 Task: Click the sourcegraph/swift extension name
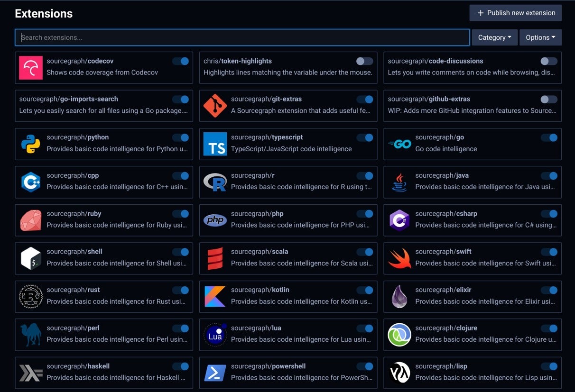443,252
